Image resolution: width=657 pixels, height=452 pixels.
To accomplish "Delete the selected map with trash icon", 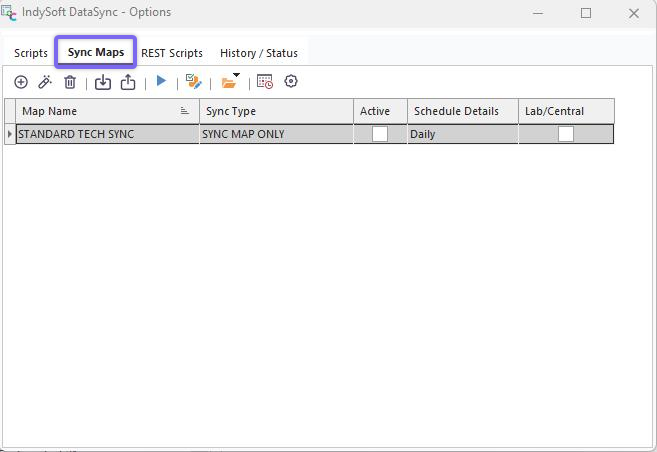I will pos(70,83).
